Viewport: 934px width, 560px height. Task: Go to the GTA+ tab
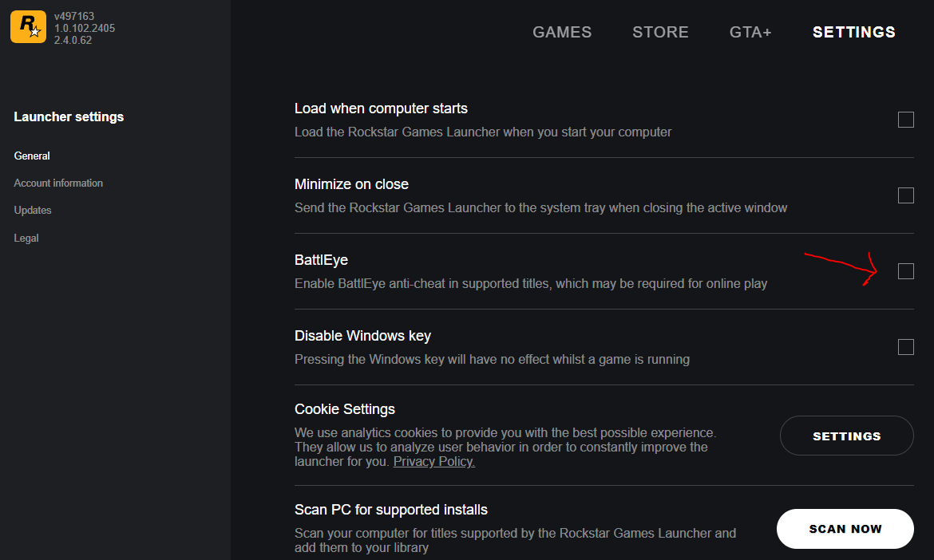coord(750,33)
